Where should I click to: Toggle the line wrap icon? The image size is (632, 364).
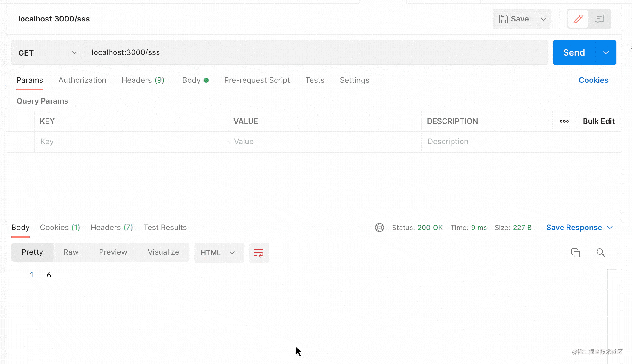(258, 253)
